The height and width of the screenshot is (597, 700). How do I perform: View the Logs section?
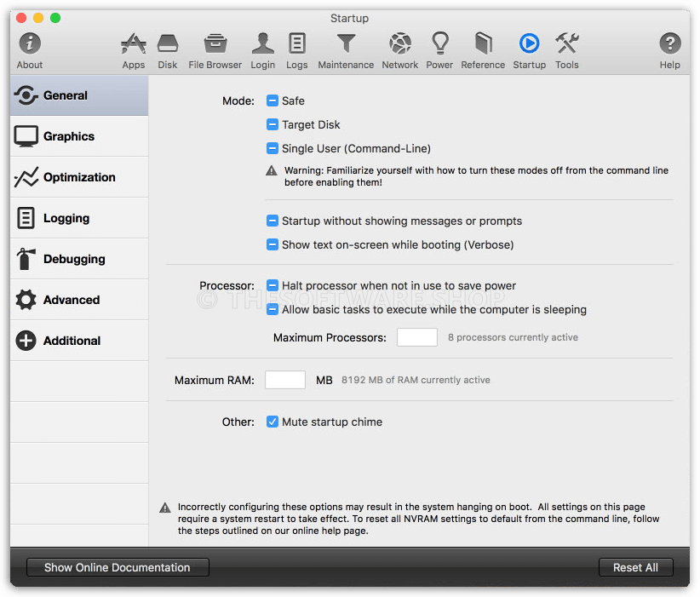pos(296,49)
